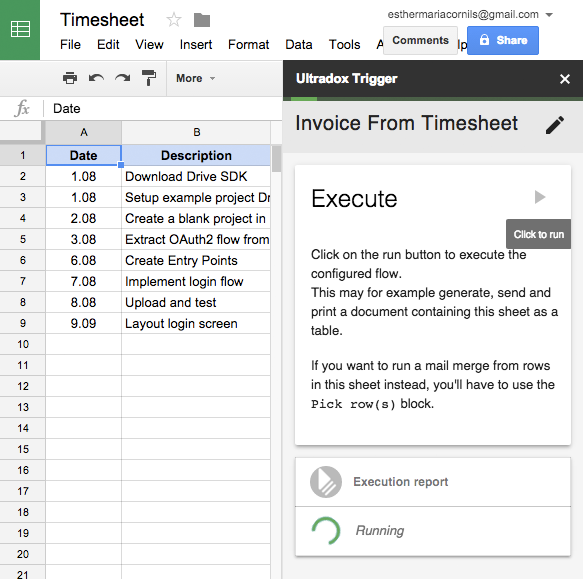This screenshot has height=579, width=583.
Task: Select the Date header cell
Action: point(84,155)
